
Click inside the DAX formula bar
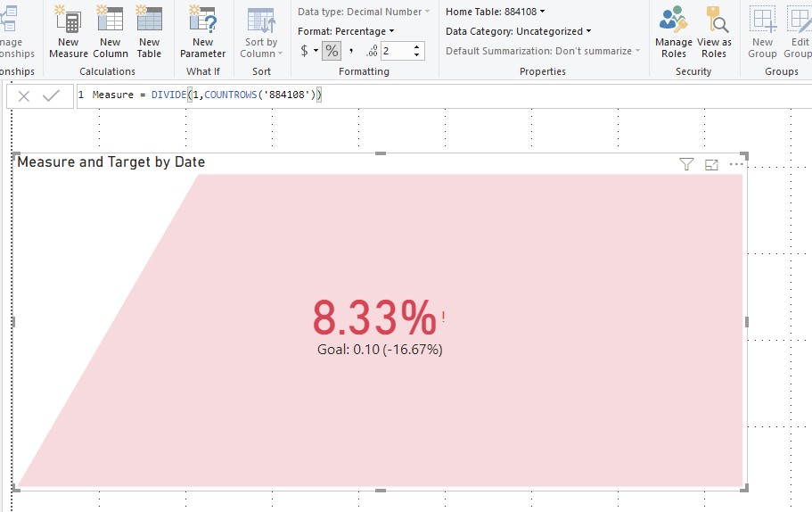444,95
